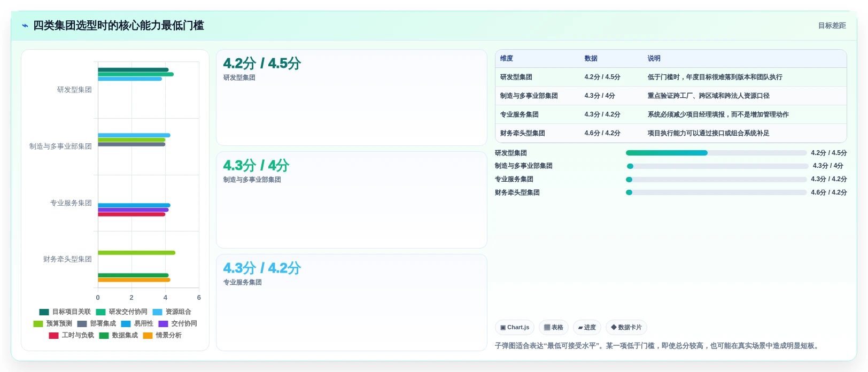Toggle the 预算预测 legend series
This screenshot has width=868, height=372.
click(53, 324)
